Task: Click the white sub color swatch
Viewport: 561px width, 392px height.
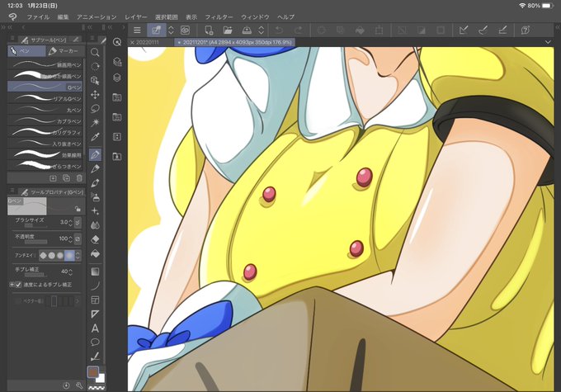Action: [101, 379]
